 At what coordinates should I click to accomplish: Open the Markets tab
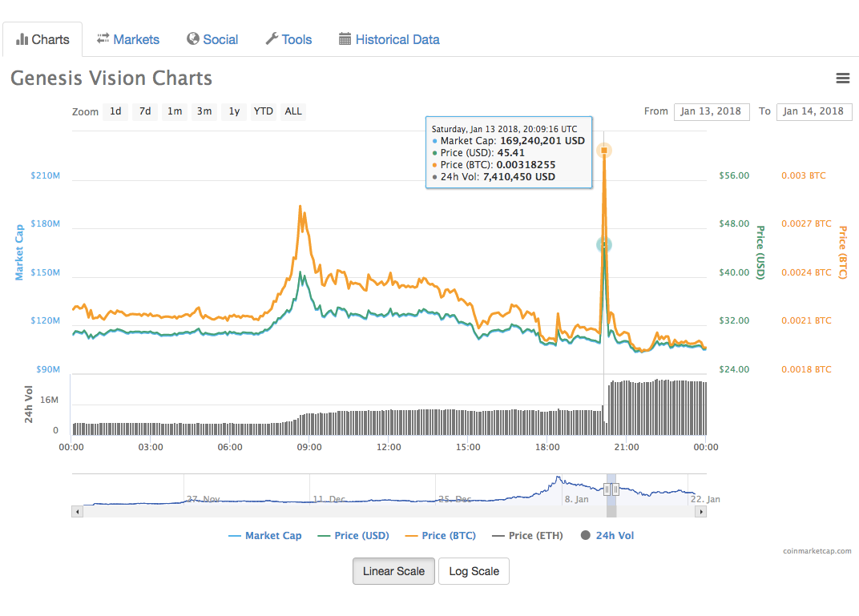point(135,39)
